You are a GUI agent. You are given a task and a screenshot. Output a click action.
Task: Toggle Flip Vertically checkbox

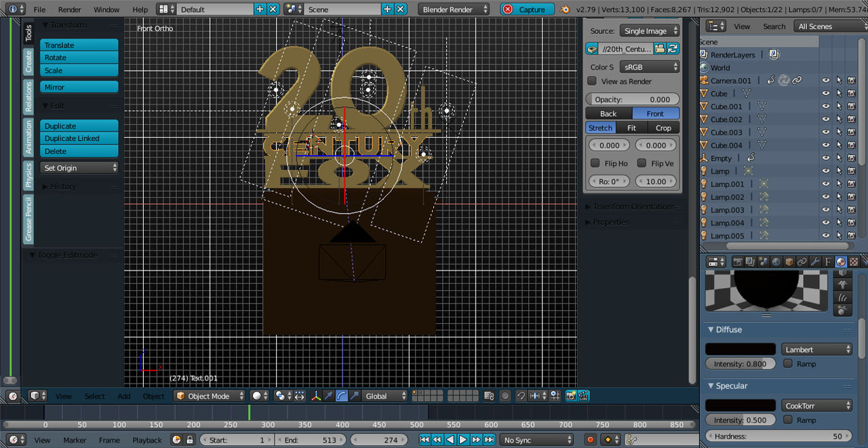tap(642, 163)
